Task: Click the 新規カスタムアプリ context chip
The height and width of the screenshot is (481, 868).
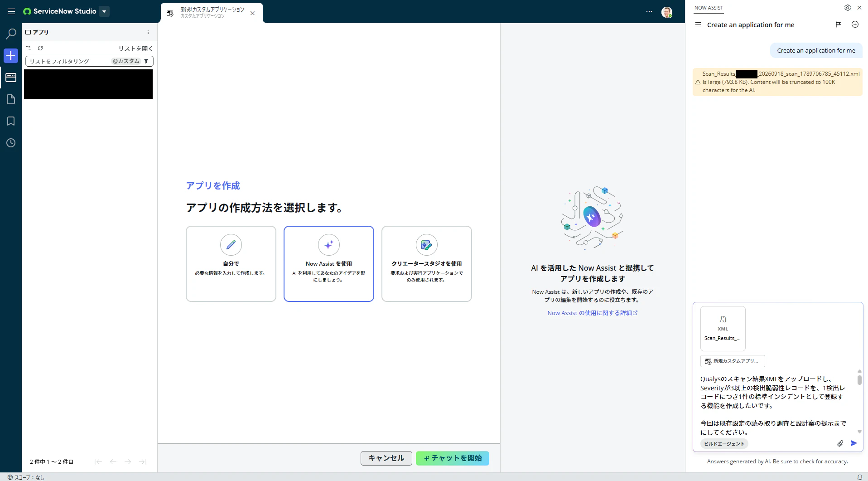Action: [x=733, y=361]
